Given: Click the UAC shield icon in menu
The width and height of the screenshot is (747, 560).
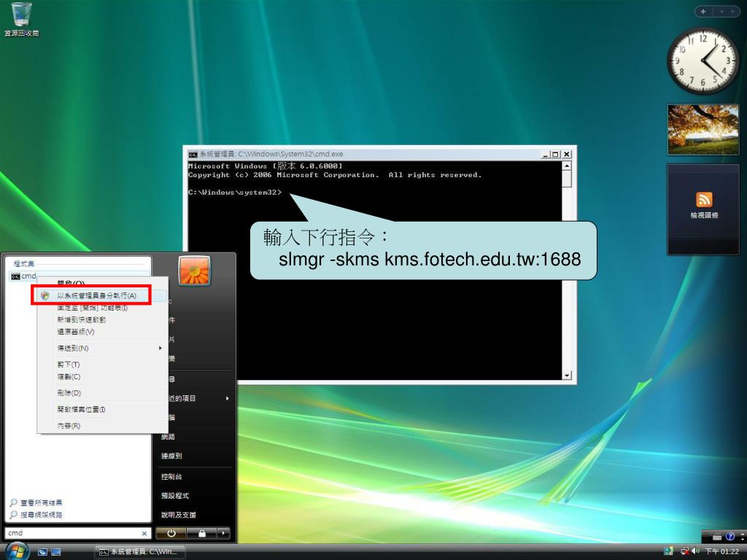Looking at the screenshot, I should click(45, 296).
